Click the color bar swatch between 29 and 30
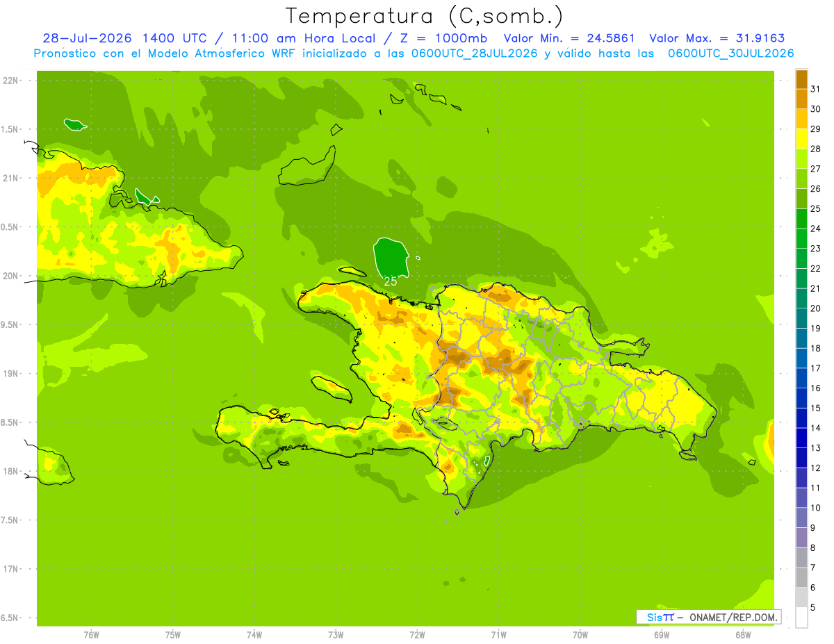834x644 pixels. (801, 119)
